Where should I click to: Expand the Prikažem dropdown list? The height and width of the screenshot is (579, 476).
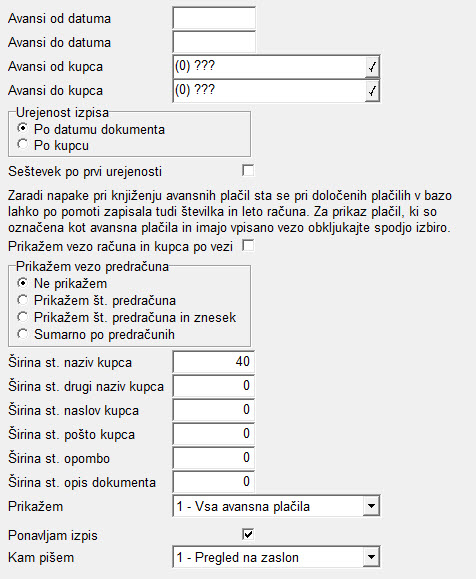pos(371,506)
